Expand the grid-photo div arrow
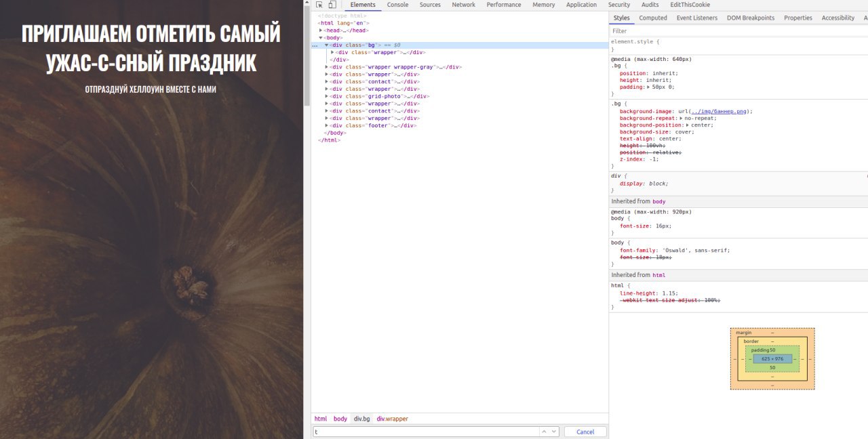The height and width of the screenshot is (439, 868). (327, 96)
